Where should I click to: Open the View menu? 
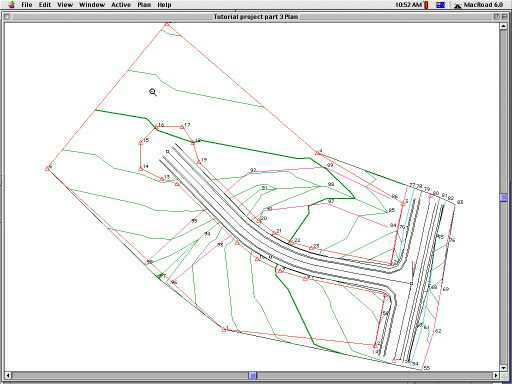pos(65,5)
